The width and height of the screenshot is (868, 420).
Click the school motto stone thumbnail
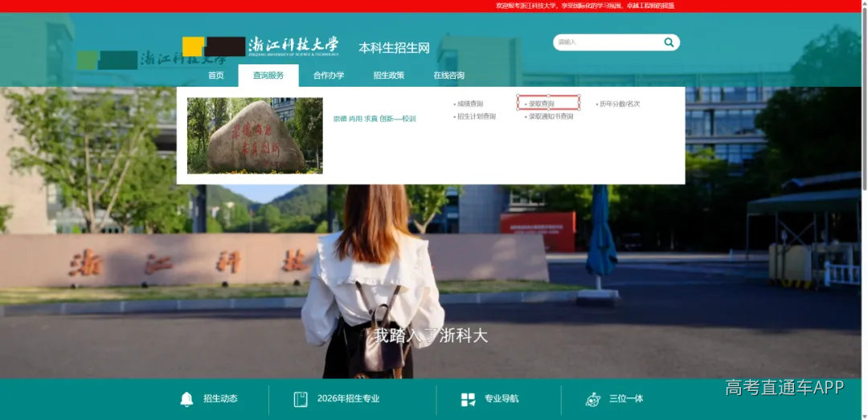255,136
